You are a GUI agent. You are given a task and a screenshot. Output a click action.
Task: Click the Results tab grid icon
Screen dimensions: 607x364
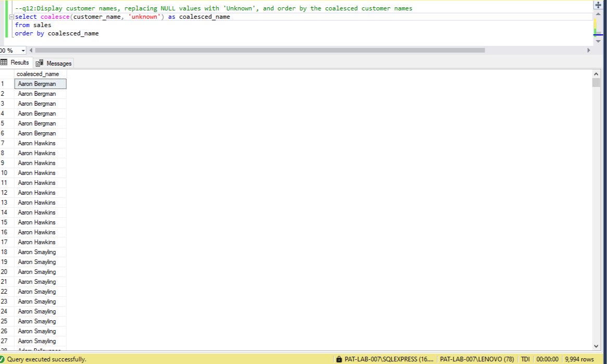(4, 62)
